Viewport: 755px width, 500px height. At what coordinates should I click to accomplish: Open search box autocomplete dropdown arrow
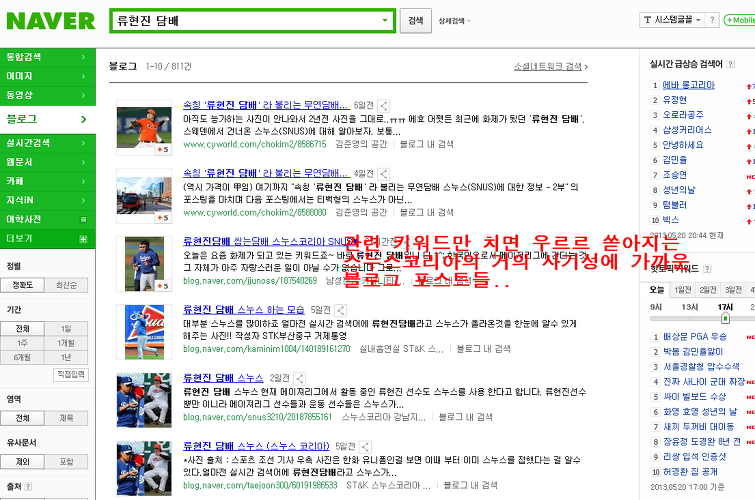tap(386, 20)
